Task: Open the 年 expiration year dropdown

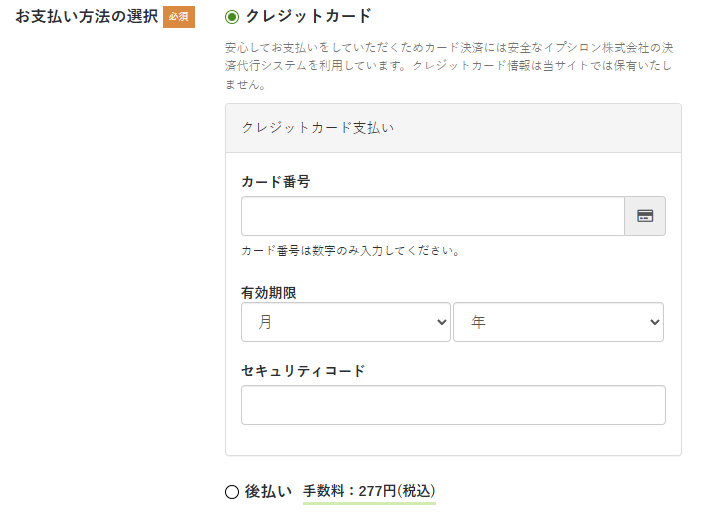Action: pyautogui.click(x=559, y=322)
